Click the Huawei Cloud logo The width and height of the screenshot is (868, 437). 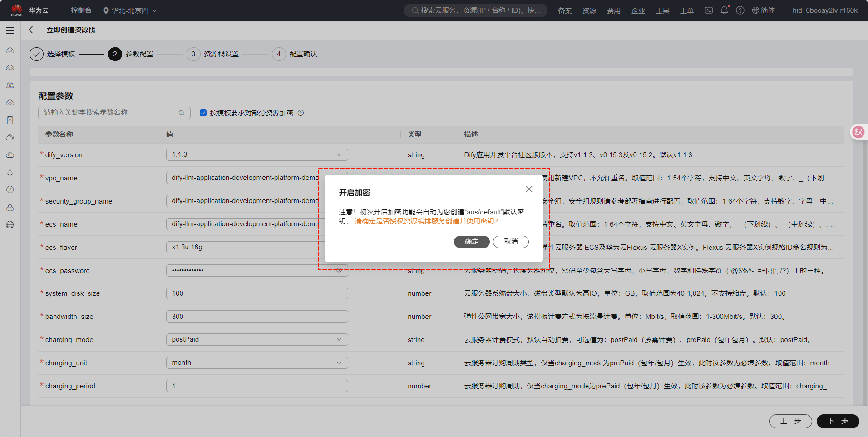17,10
